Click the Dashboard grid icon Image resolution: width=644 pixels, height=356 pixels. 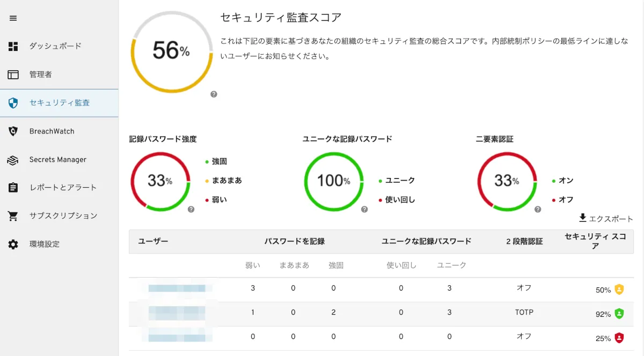coord(13,46)
